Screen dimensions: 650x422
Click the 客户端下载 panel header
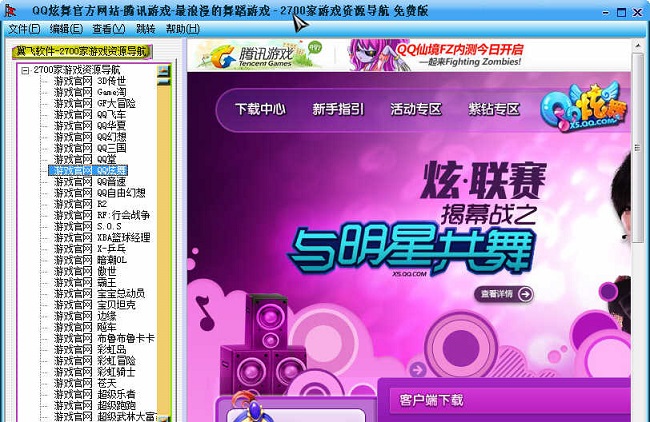tap(508, 400)
